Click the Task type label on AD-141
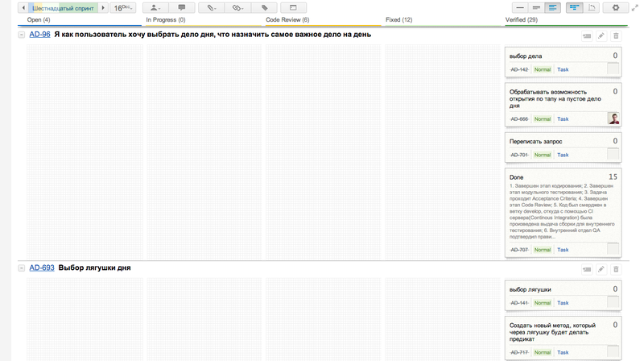This screenshot has height=361, width=644. (563, 303)
